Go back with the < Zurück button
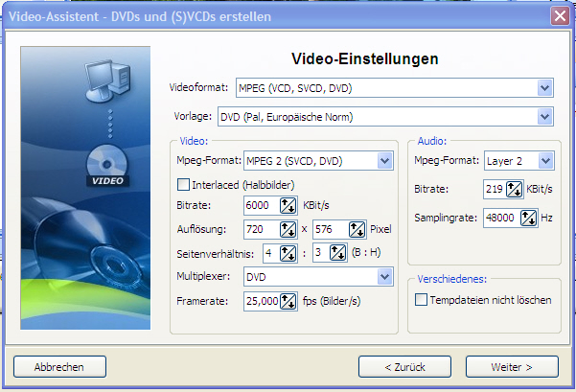Viewport: 576px width, 392px height. click(x=403, y=366)
